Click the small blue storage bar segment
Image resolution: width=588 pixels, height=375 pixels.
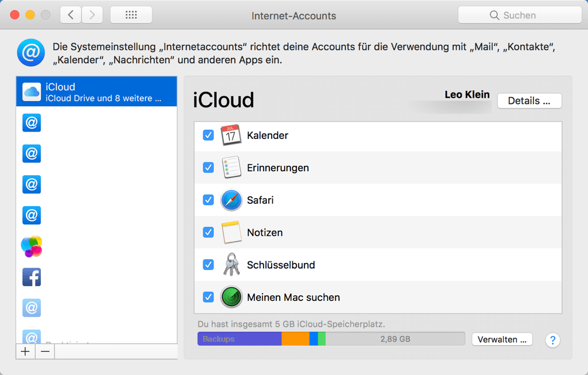coord(314,339)
